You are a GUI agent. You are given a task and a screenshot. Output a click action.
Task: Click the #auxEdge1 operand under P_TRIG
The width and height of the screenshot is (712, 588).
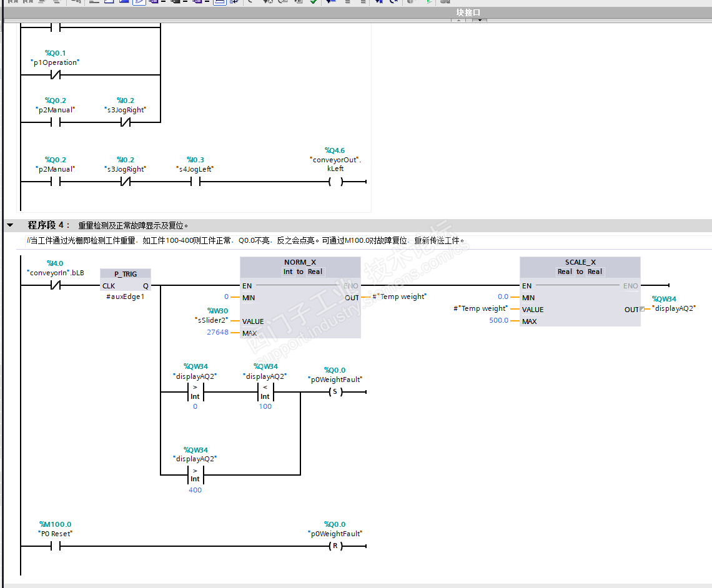click(126, 296)
